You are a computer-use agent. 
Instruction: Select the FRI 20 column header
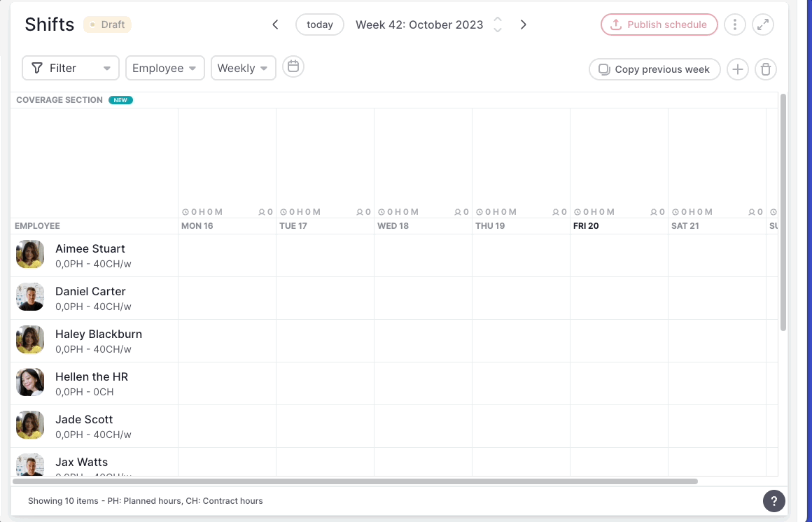point(586,226)
